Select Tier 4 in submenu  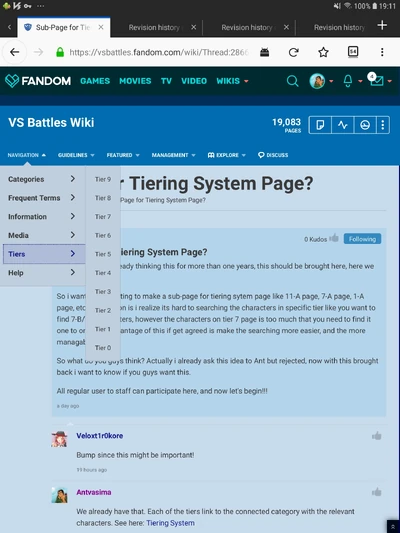tap(103, 273)
